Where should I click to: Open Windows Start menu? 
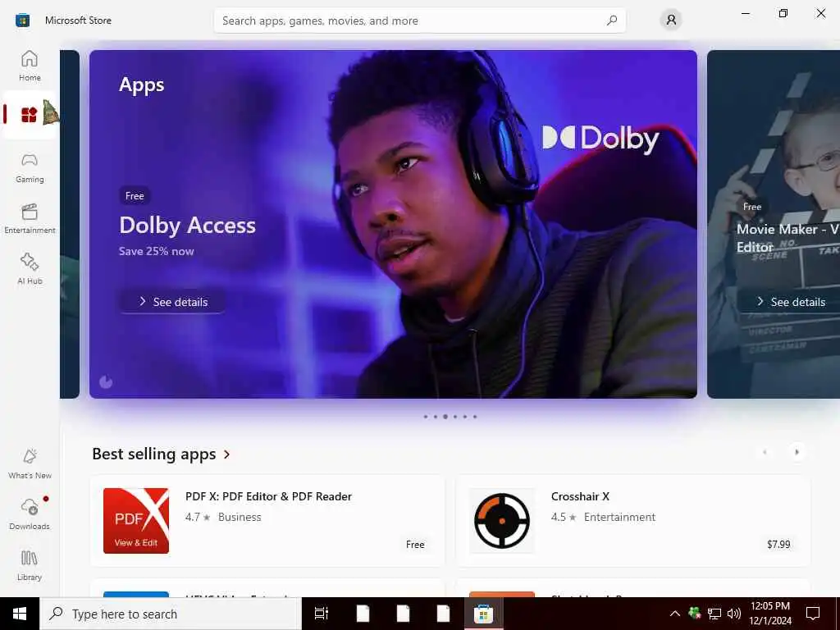20,614
